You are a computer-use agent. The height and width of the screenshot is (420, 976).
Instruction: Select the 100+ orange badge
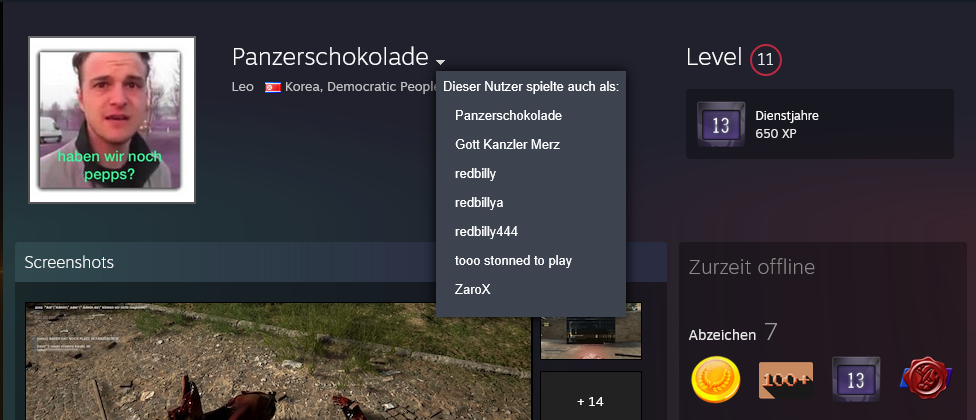tap(786, 380)
